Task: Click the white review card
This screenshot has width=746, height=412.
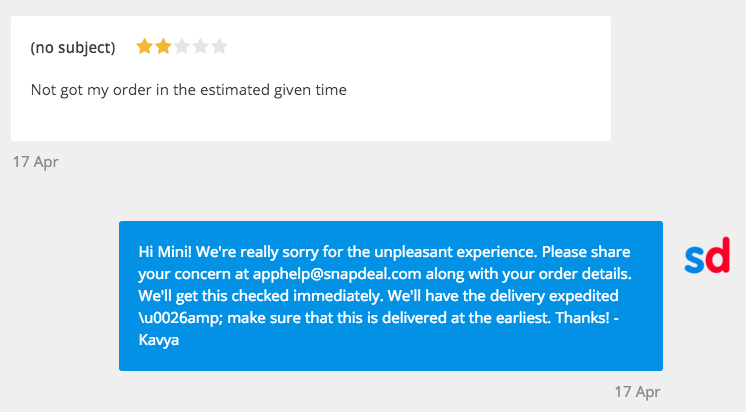Action: pos(311,78)
